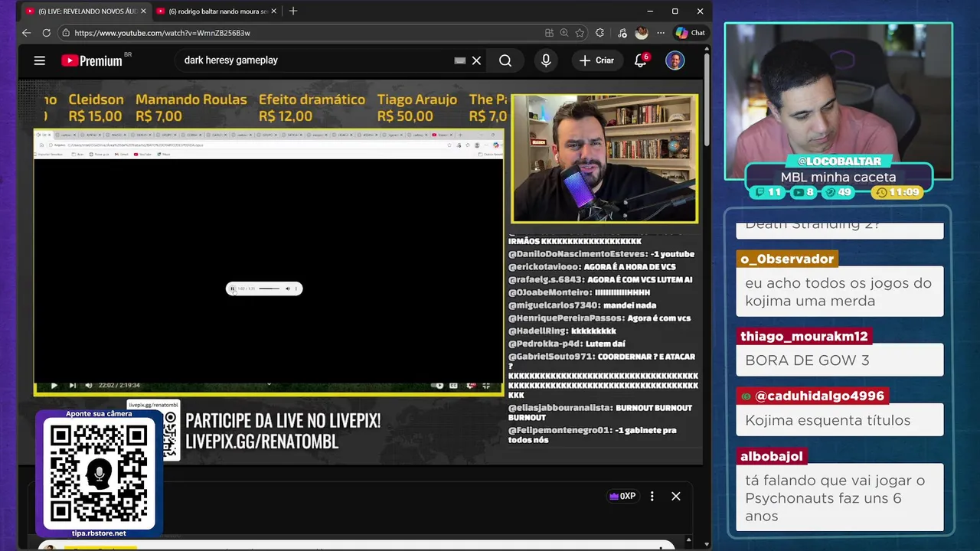980x551 pixels.
Task: Click Criar create button
Action: (x=597, y=60)
